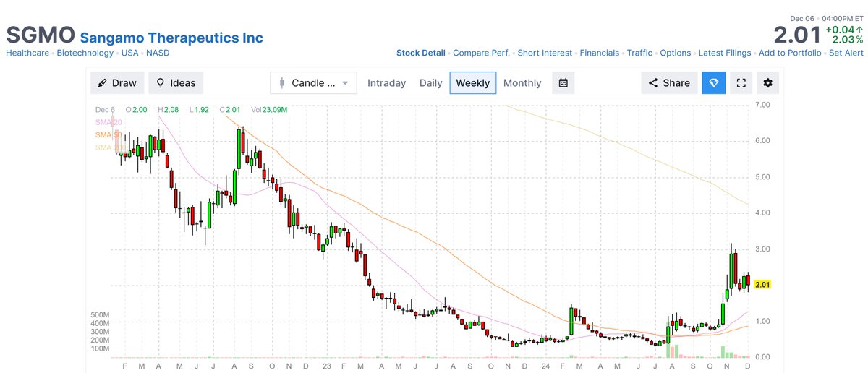The height and width of the screenshot is (373, 868).
Task: Open the USA country link
Action: pyautogui.click(x=129, y=53)
